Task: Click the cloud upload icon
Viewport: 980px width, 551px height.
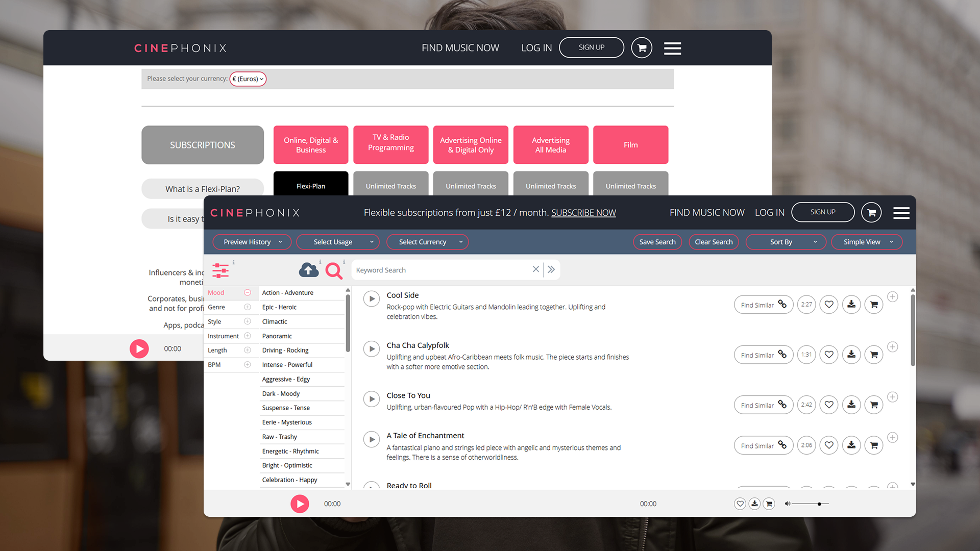Action: [308, 270]
